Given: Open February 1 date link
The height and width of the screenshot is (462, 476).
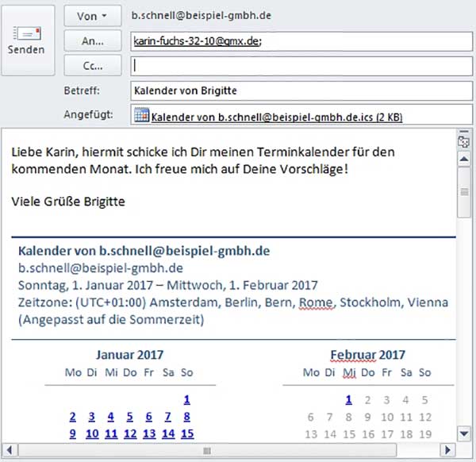Looking at the screenshot, I should point(349,399).
